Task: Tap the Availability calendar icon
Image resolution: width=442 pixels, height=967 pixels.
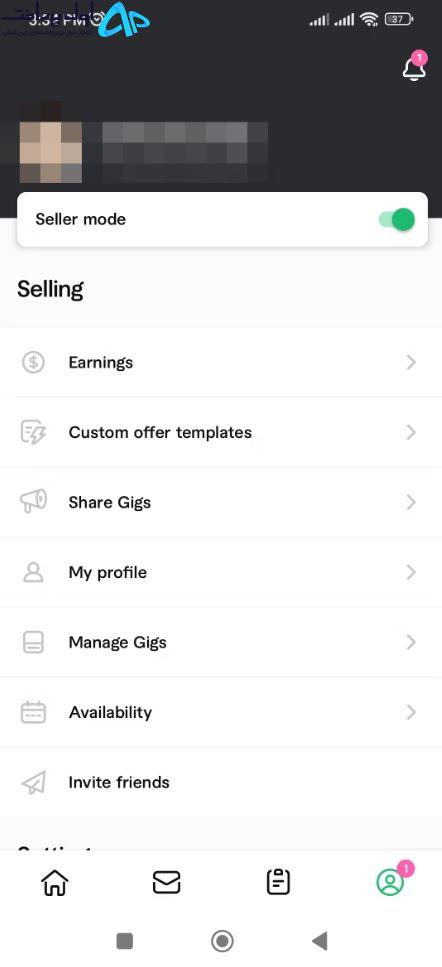Action: click(x=33, y=712)
